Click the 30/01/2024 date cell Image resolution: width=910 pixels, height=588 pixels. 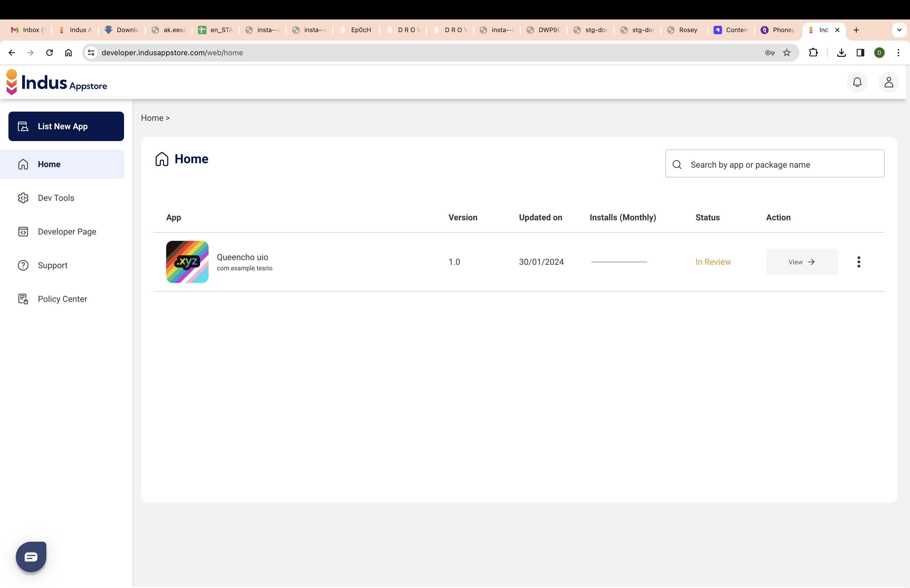point(541,262)
